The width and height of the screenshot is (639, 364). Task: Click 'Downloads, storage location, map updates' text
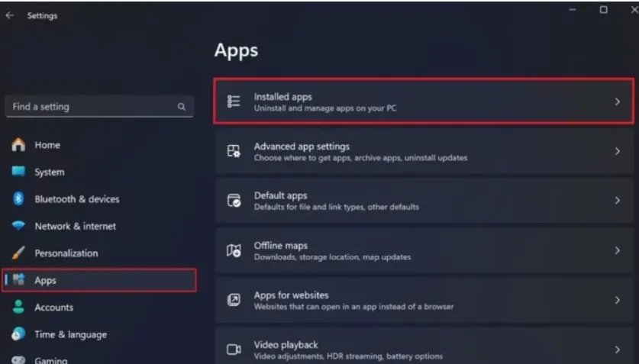[332, 257]
